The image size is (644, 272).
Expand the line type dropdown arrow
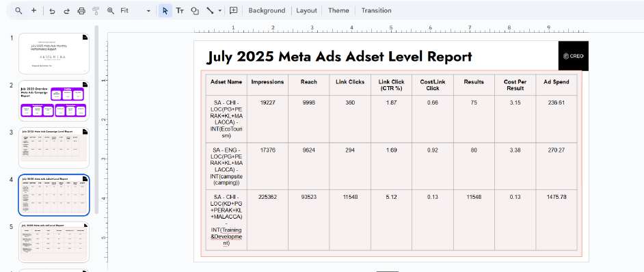pos(220,11)
